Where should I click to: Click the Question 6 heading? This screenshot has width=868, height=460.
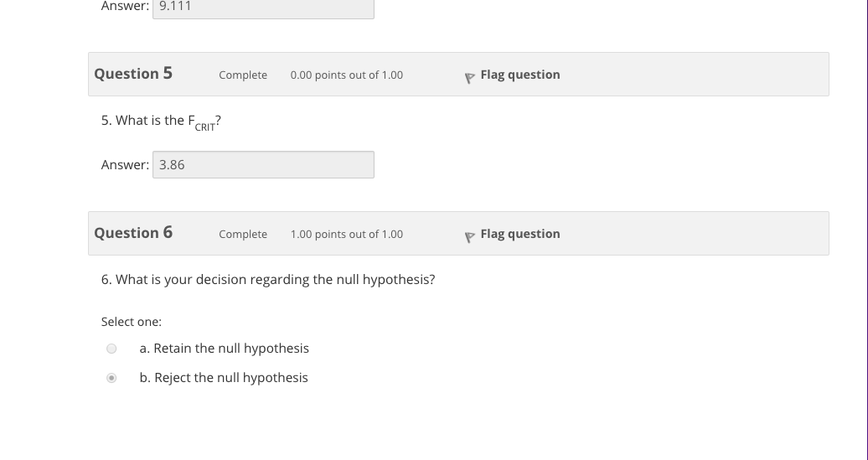tap(133, 233)
